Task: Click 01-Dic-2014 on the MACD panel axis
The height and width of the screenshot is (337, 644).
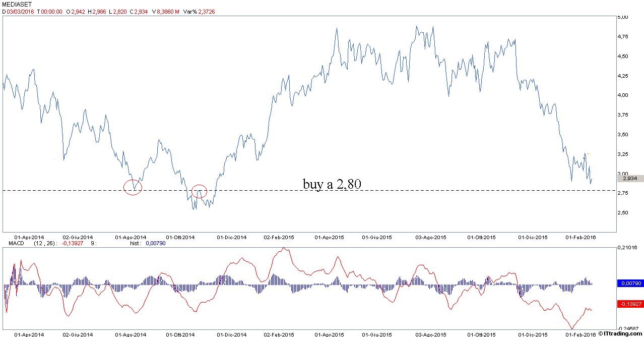Action: (x=232, y=334)
